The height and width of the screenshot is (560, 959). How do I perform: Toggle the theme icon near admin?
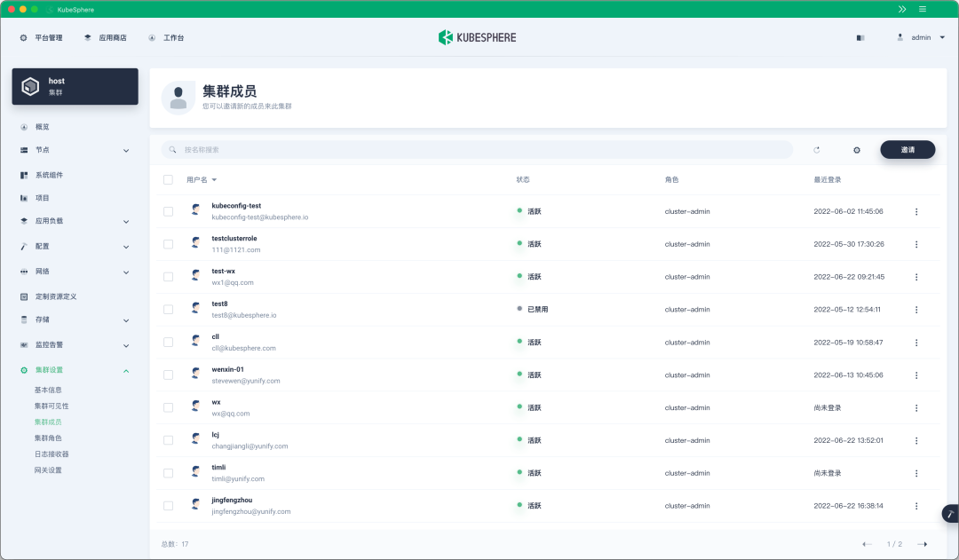click(x=860, y=38)
